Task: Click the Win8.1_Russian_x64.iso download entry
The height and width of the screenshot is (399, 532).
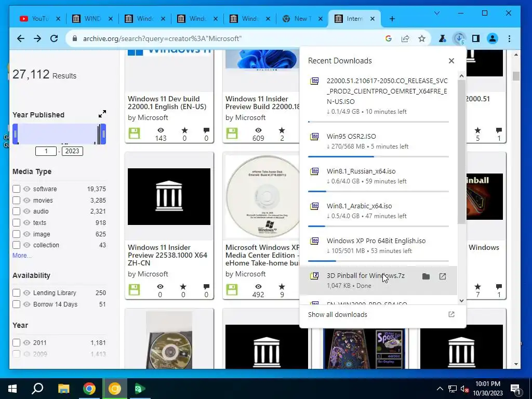Action: pyautogui.click(x=378, y=177)
